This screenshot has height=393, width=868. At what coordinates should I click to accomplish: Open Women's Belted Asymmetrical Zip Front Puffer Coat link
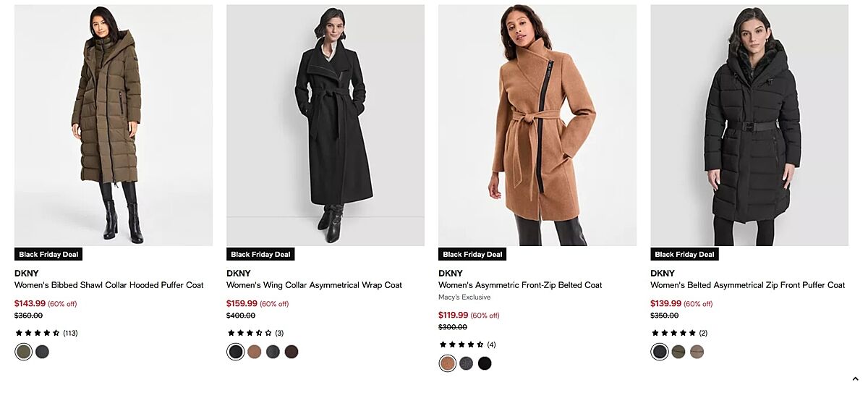pos(747,285)
